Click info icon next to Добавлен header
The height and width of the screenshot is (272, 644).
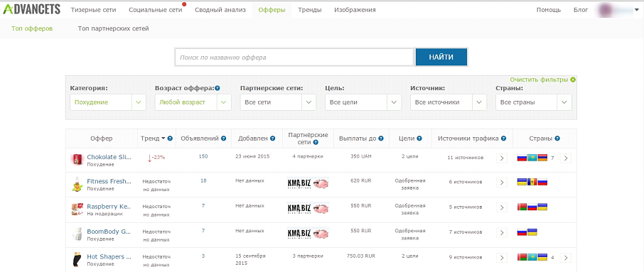(273, 138)
